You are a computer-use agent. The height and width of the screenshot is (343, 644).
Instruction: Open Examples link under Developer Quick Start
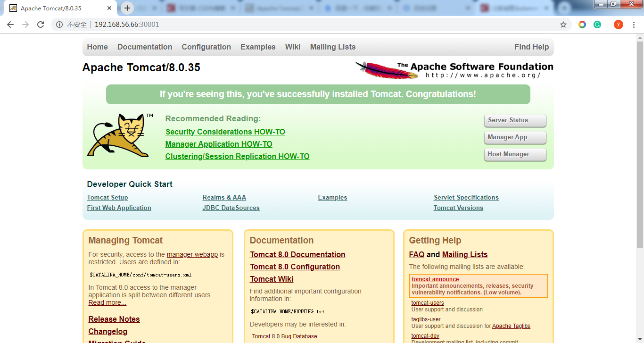(332, 197)
